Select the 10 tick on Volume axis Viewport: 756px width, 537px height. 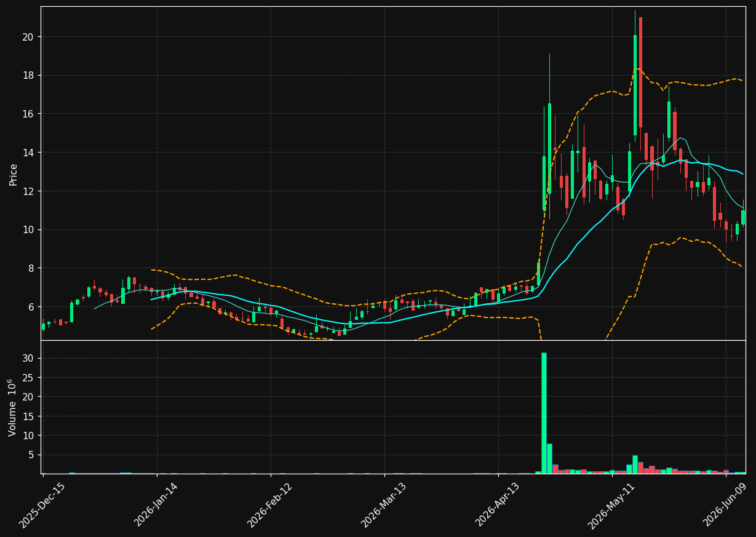point(28,436)
